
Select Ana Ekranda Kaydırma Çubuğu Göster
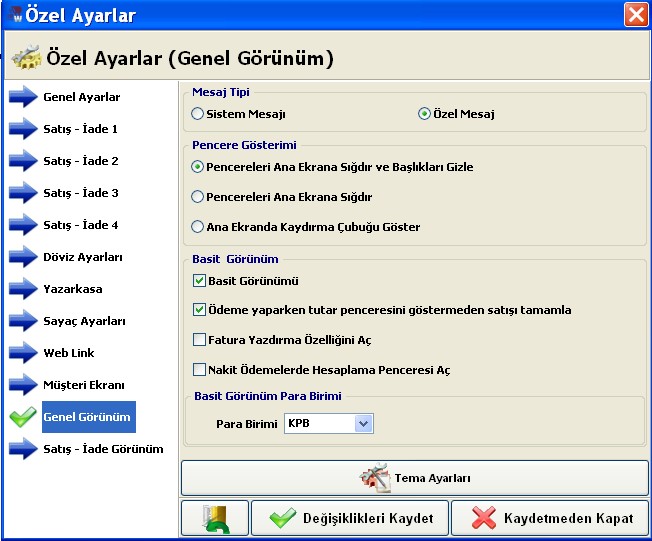pos(197,227)
